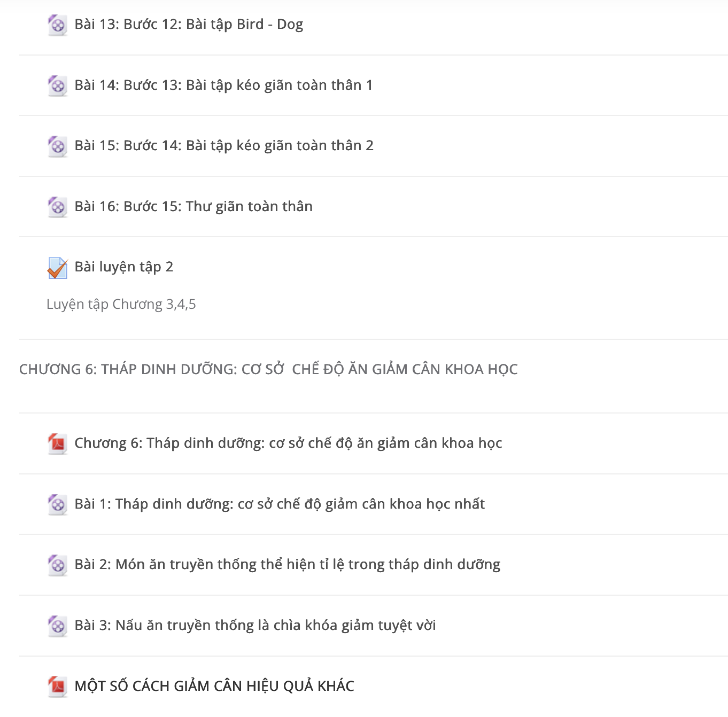The image size is (728, 717).
Task: Click PDF icon for Chương 6 document
Action: [x=57, y=444]
